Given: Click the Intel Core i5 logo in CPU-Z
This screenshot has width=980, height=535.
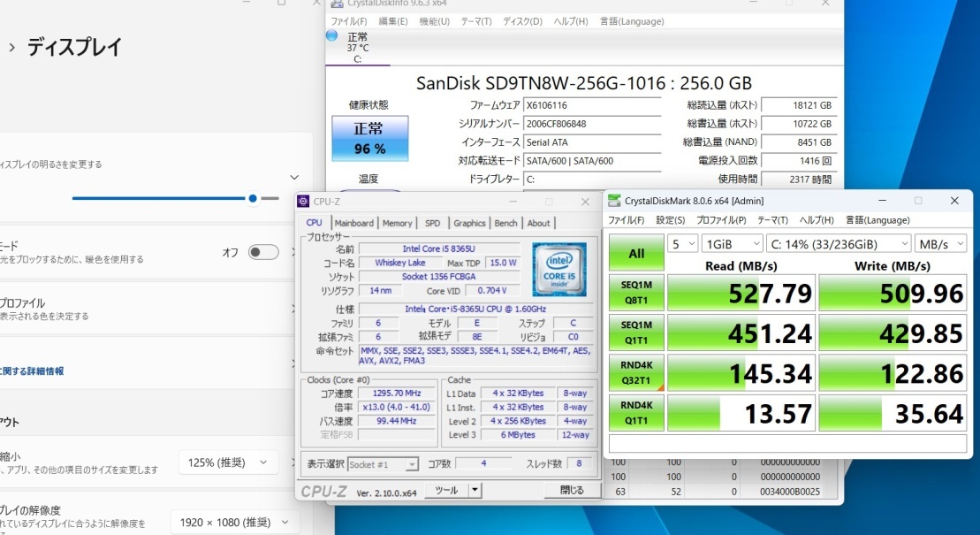Looking at the screenshot, I should [559, 270].
